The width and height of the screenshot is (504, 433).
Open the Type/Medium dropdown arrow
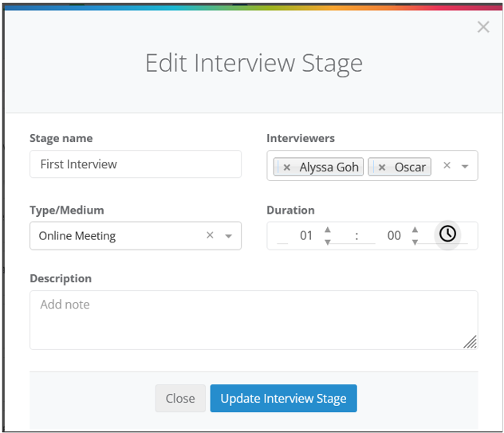pyautogui.click(x=229, y=236)
